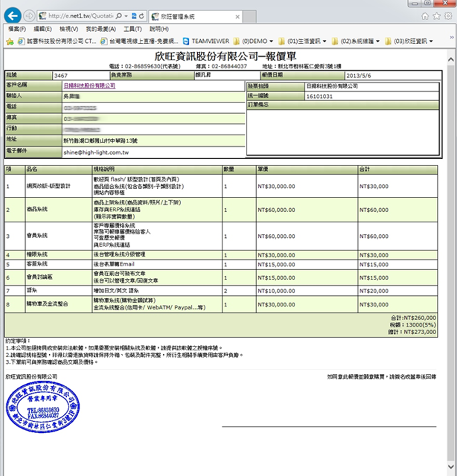The height and width of the screenshot is (476, 457).
Task: Click the magnifier search icon in address bar
Action: (119, 16)
